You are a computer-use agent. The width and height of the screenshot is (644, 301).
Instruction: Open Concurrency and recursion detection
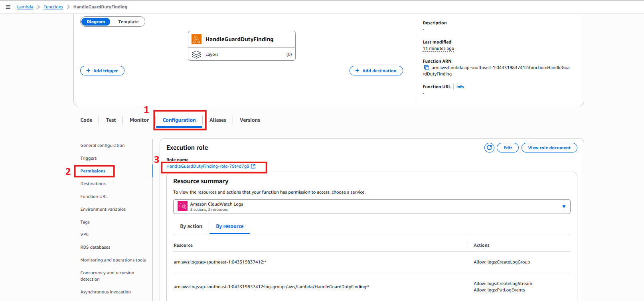click(x=107, y=276)
